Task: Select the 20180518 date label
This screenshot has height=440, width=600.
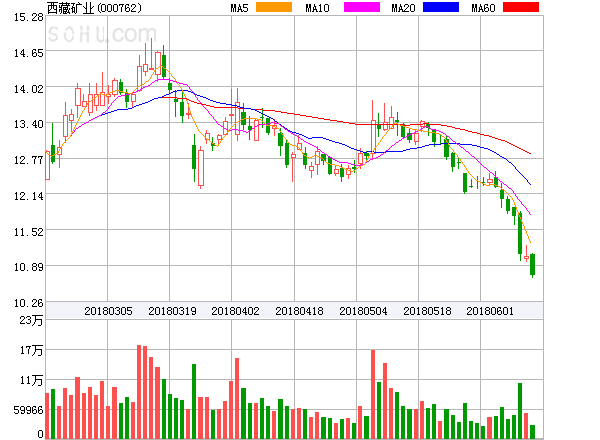Action: click(427, 311)
